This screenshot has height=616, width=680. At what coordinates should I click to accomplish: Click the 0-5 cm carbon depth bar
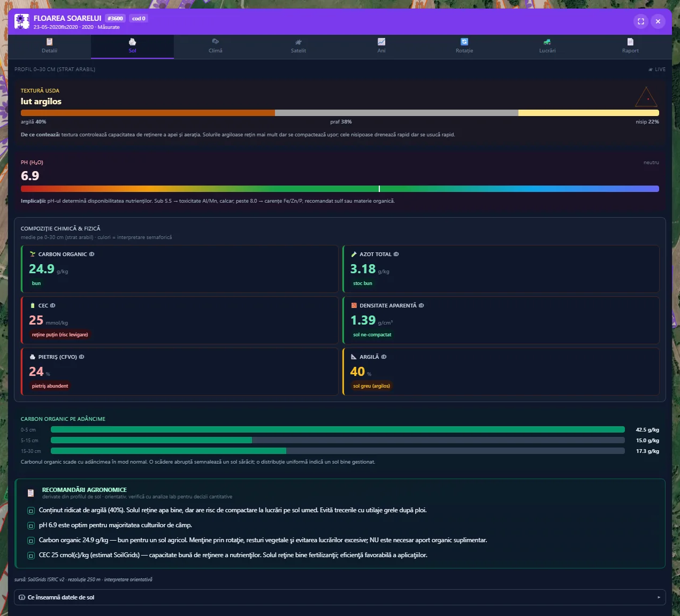pyautogui.click(x=338, y=429)
